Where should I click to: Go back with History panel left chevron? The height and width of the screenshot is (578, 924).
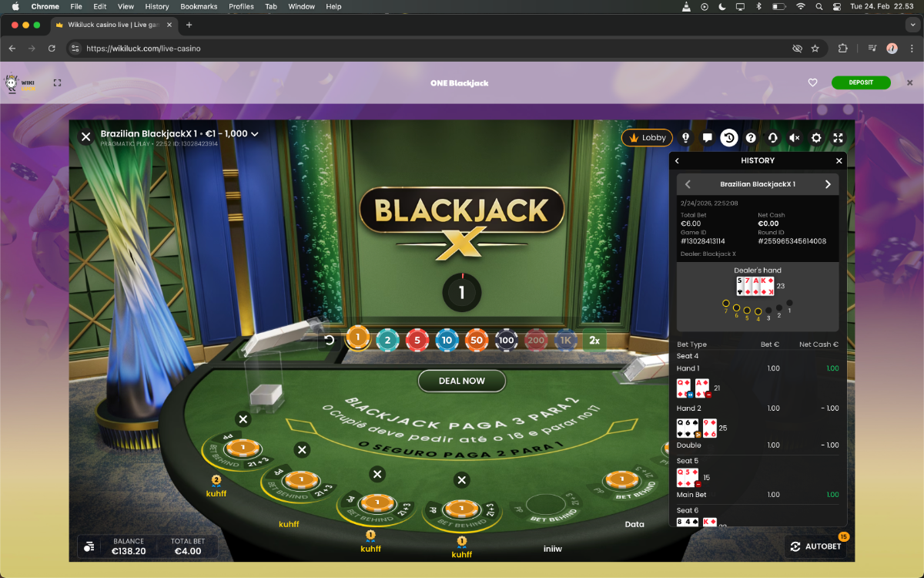point(678,161)
